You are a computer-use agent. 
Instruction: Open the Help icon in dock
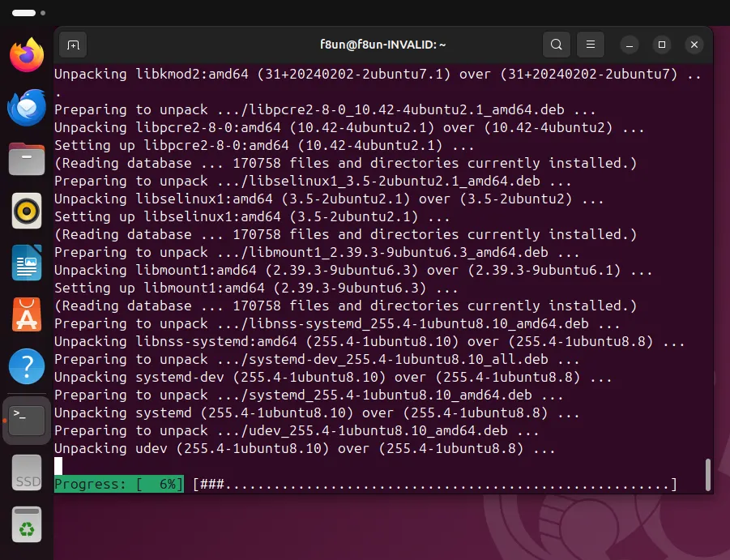[27, 367]
